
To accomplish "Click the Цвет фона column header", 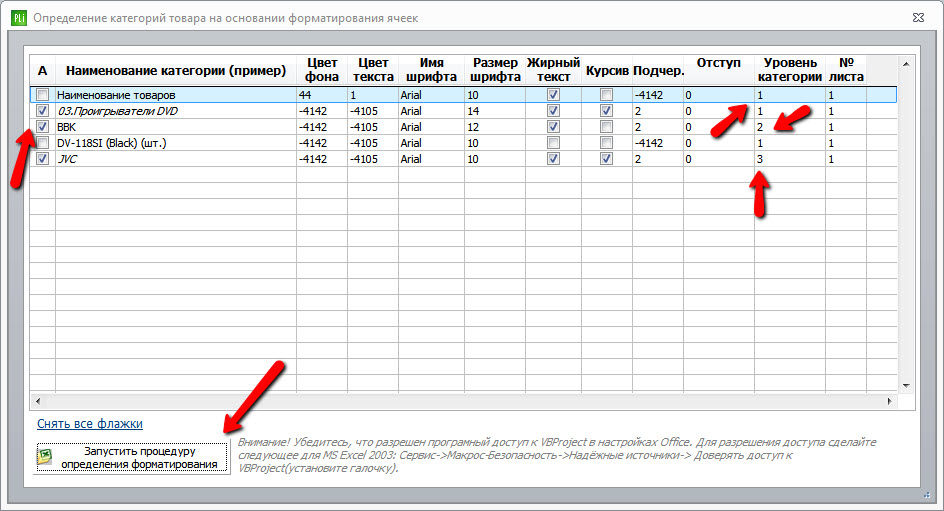I will point(321,70).
